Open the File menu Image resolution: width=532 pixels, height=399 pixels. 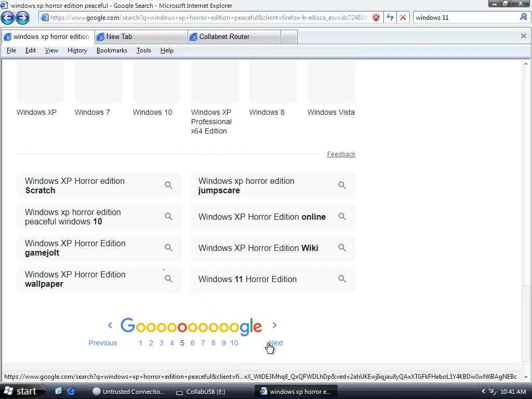click(x=11, y=50)
